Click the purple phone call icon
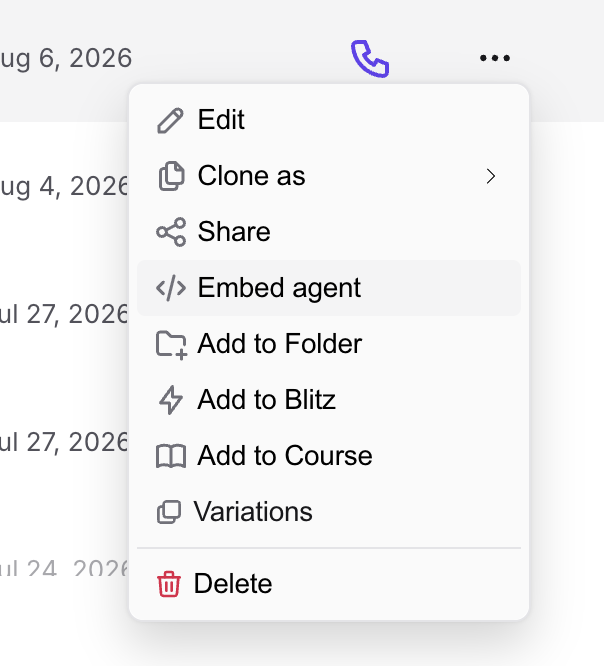This screenshot has width=604, height=666. click(x=370, y=59)
